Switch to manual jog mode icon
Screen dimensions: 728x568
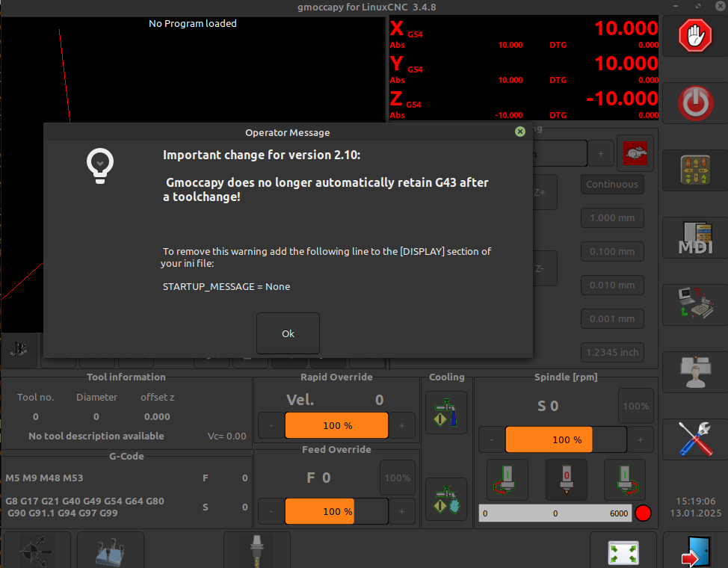(695, 170)
